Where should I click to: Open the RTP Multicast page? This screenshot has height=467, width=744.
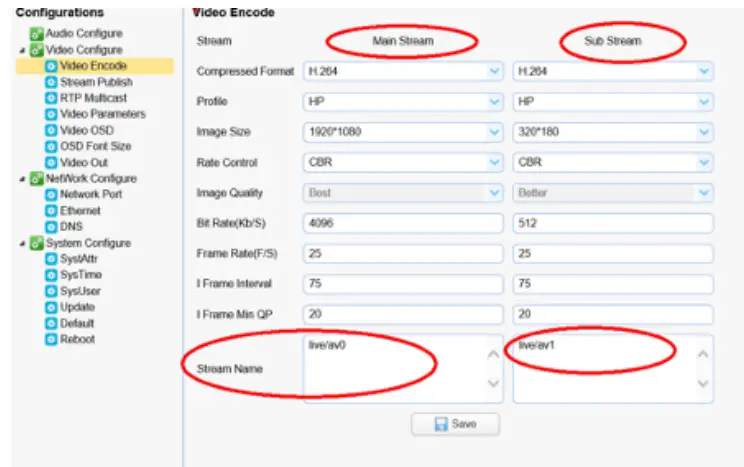[x=93, y=98]
